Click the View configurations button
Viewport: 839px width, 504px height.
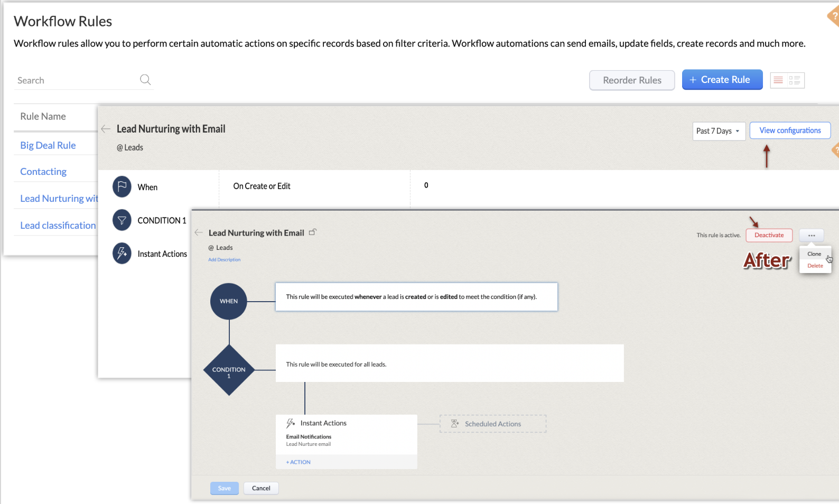click(x=790, y=130)
